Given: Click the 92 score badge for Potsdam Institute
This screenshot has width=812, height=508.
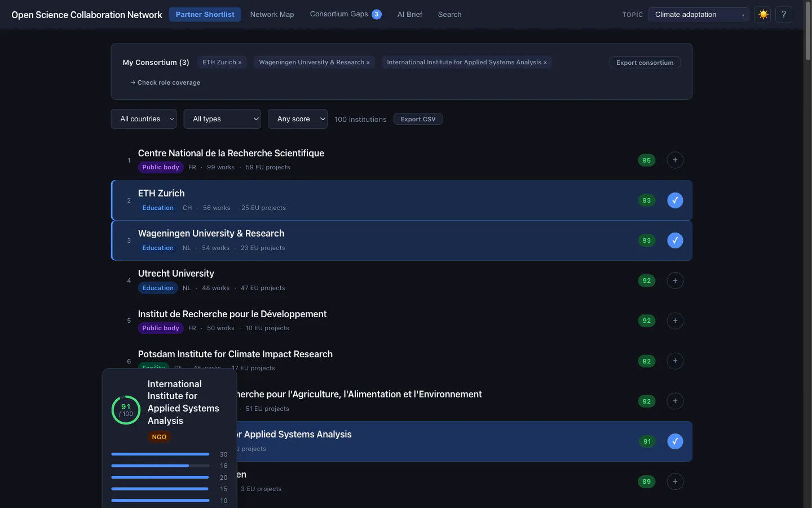Looking at the screenshot, I should (647, 361).
